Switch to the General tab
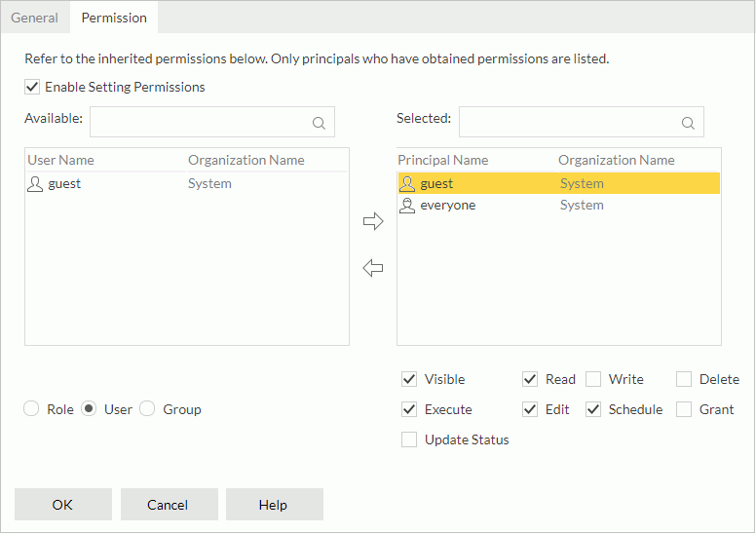Screen dimensions: 756x534 35,18
